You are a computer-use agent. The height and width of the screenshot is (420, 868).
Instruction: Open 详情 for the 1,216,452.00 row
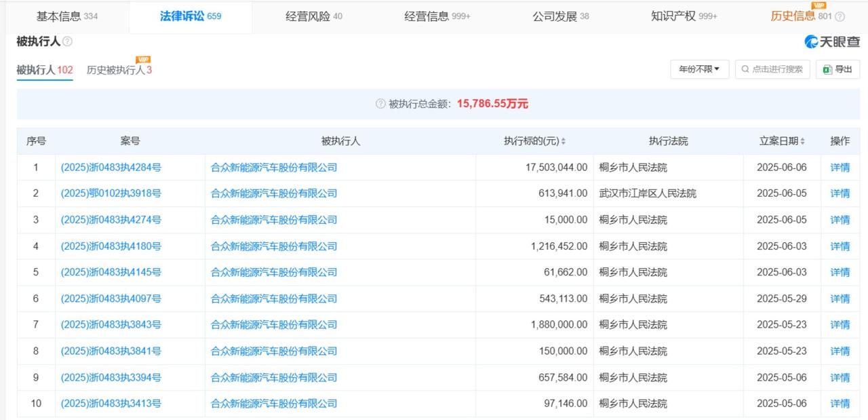point(840,246)
